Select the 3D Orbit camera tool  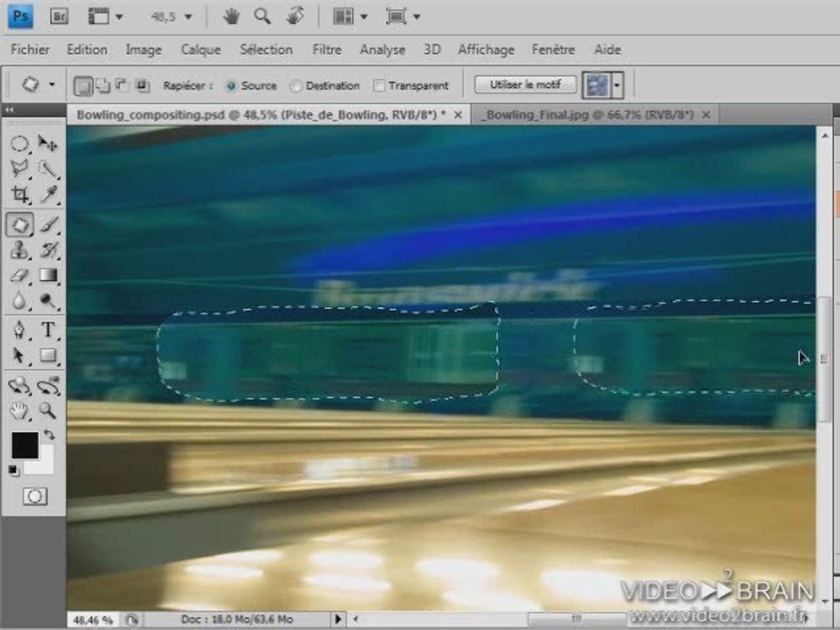point(47,385)
